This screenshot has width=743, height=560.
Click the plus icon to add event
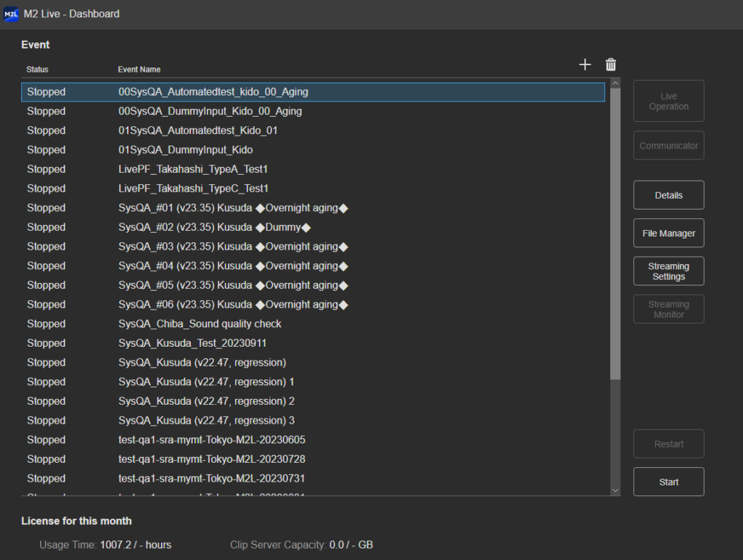585,65
